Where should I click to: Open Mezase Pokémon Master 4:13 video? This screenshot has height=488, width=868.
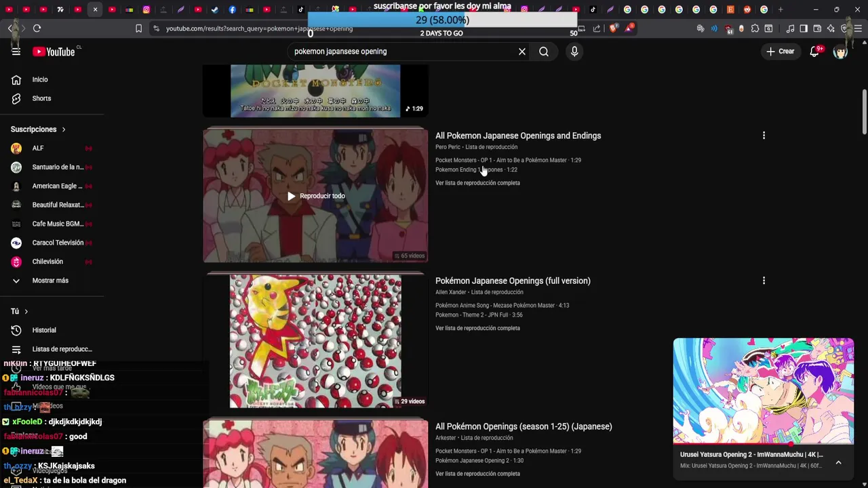click(x=502, y=306)
